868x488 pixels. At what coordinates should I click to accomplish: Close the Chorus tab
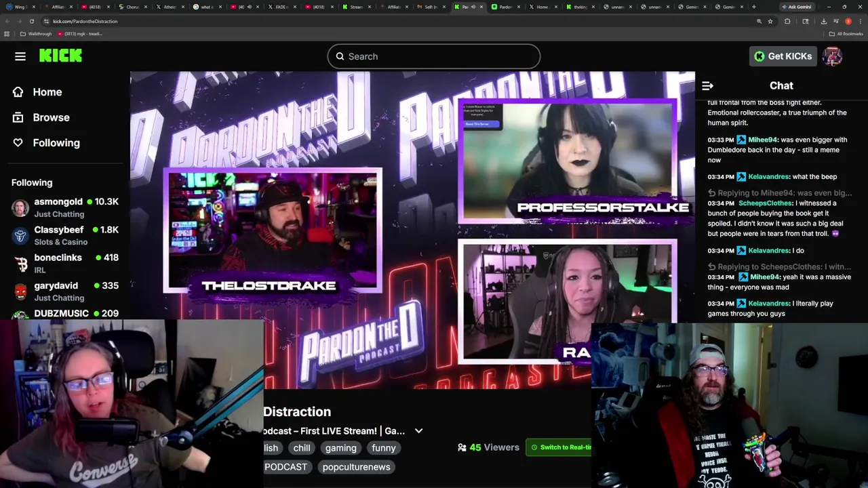tap(145, 7)
